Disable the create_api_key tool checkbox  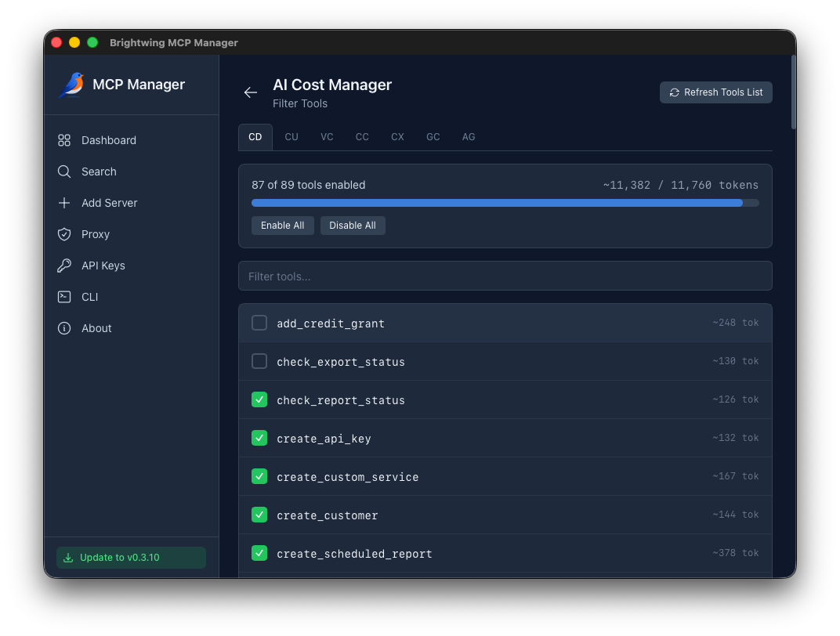[259, 438]
